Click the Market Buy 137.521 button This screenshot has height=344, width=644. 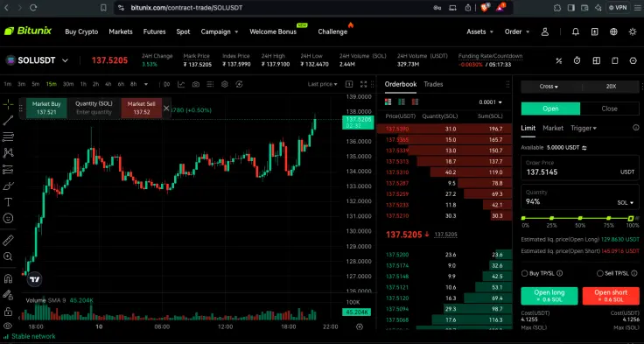click(46, 108)
